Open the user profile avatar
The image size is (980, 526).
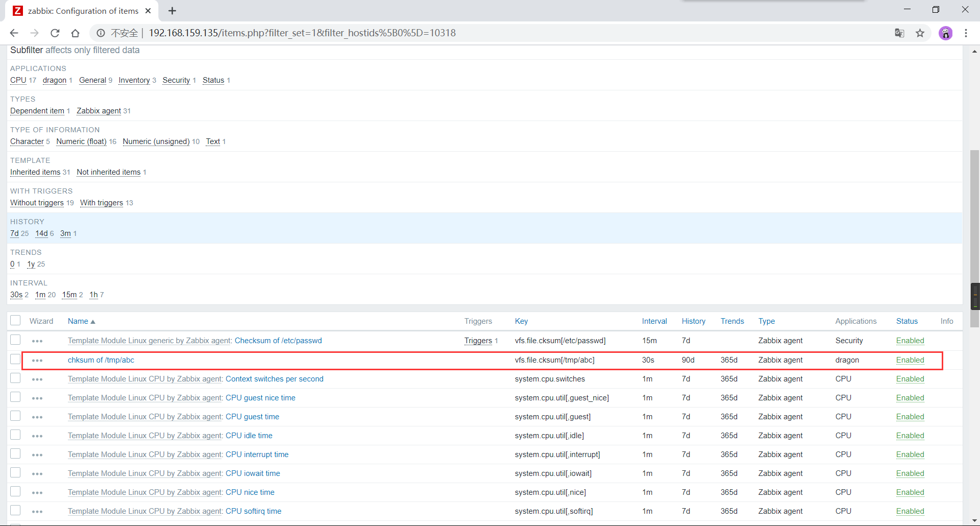945,33
